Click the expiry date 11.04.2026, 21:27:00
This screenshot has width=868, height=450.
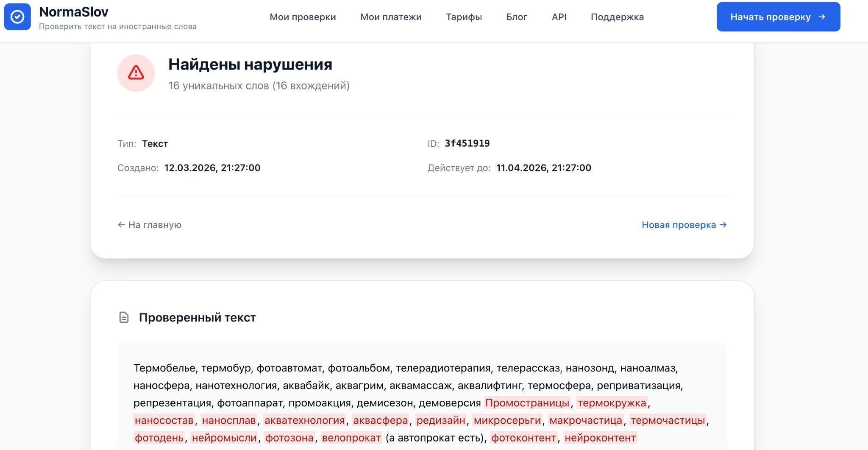click(x=544, y=168)
